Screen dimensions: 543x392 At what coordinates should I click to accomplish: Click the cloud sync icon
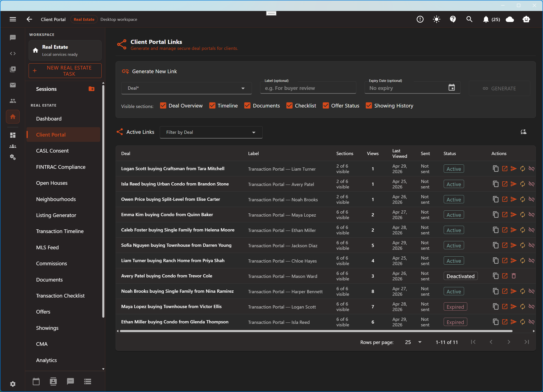(510, 19)
